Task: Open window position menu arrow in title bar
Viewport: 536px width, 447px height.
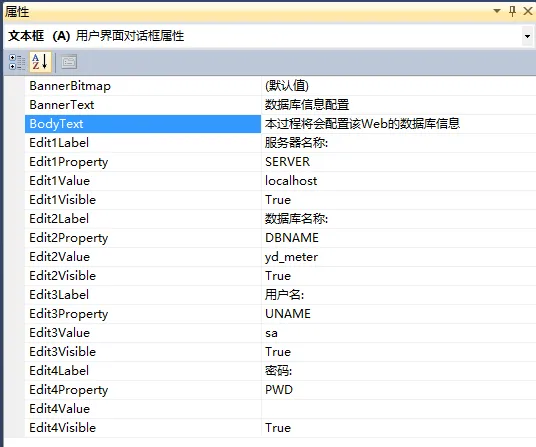Action: pos(497,11)
